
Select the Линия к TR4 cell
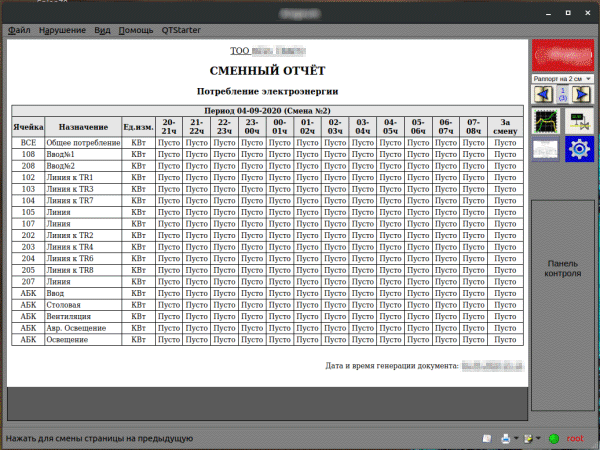(83, 247)
